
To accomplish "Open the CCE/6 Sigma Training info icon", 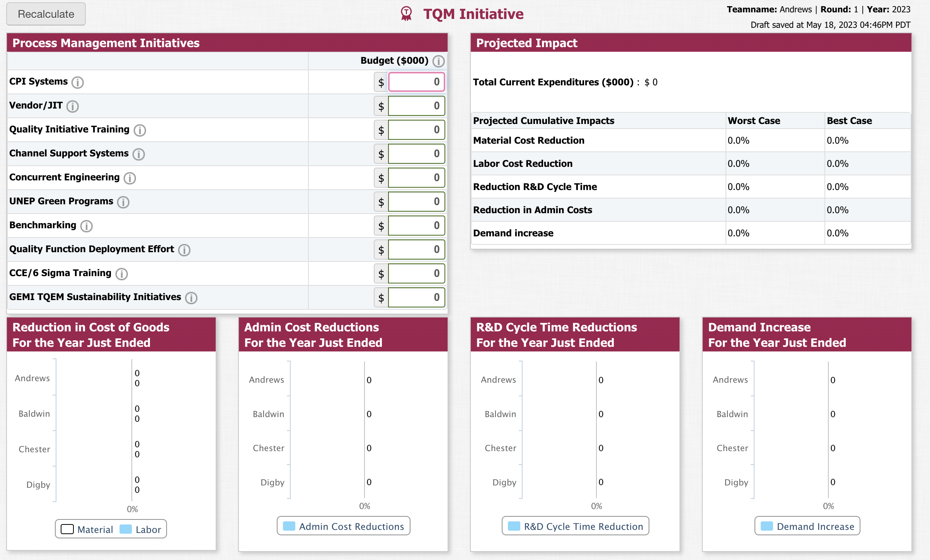I will click(x=122, y=274).
